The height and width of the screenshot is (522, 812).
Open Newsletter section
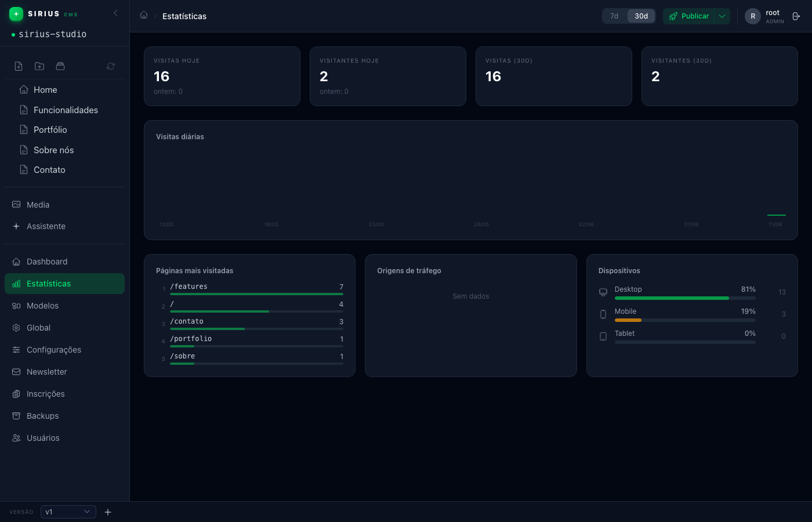pos(65,372)
